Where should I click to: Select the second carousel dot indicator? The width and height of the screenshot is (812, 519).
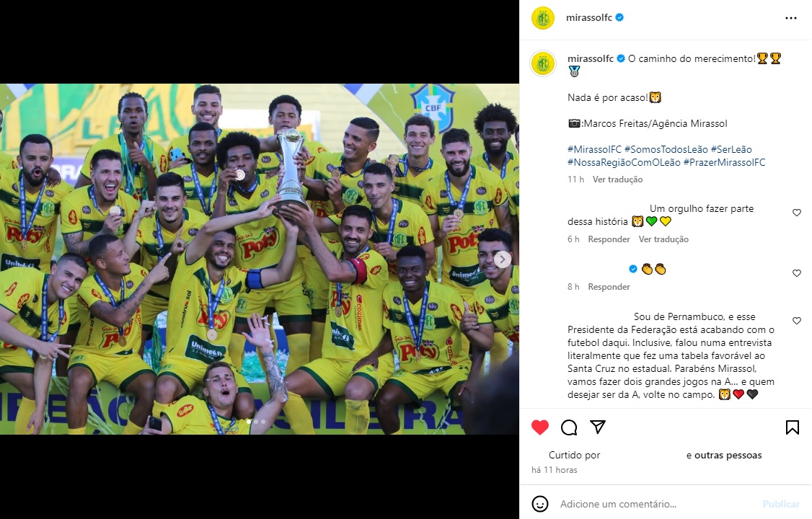256,422
